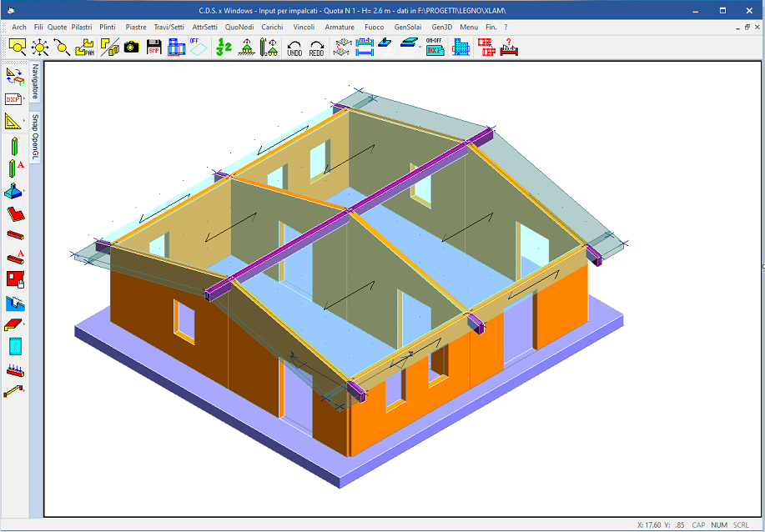Select the green pillar tool in sidebar
Screen dimensions: 765x532
click(14, 147)
